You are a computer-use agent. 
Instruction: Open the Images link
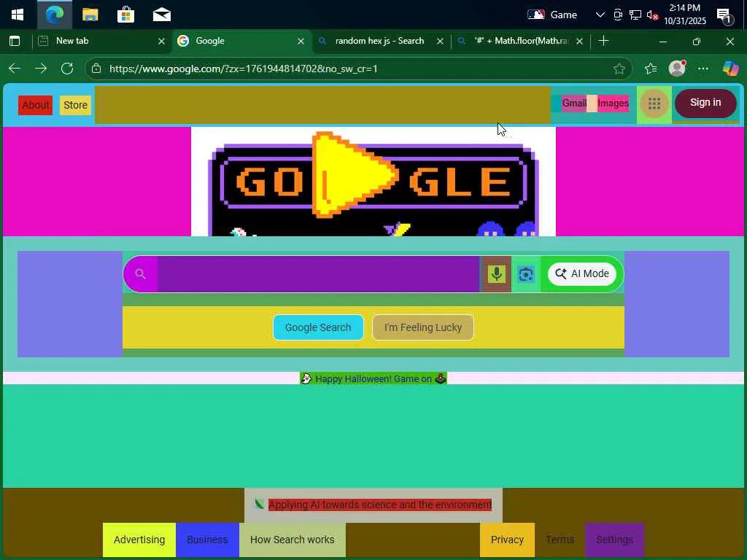(x=613, y=103)
